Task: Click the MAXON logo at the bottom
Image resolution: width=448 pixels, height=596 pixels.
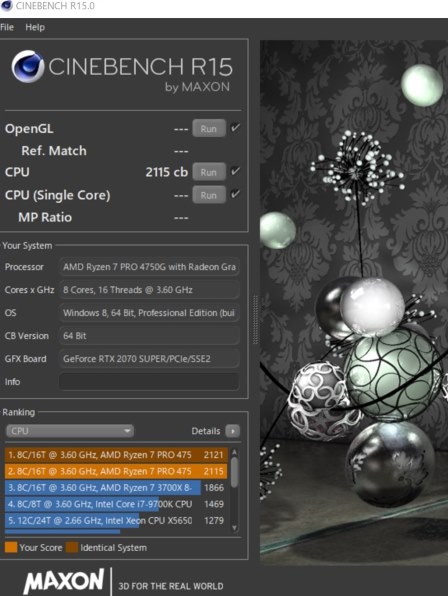Action: pos(64,581)
